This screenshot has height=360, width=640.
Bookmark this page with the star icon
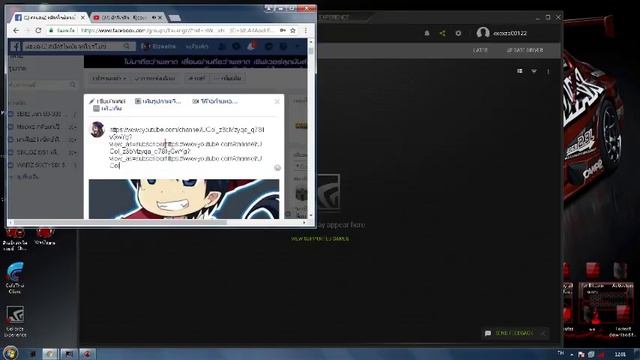[293, 31]
